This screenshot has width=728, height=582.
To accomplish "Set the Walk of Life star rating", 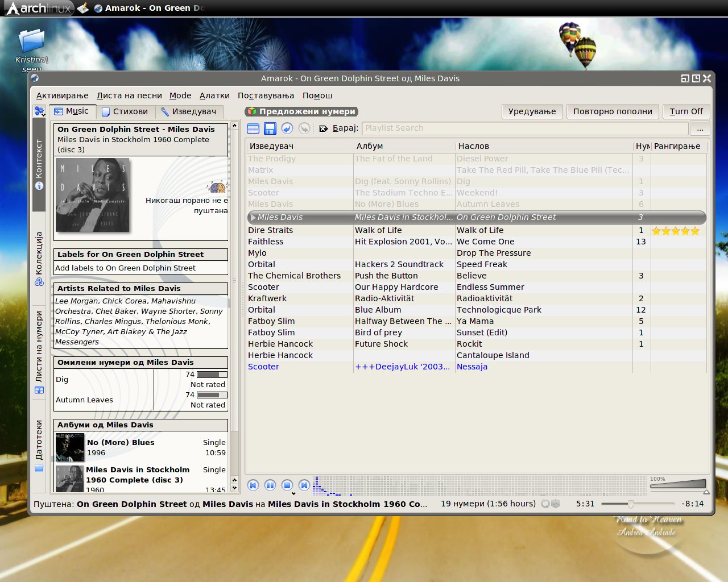I will click(675, 231).
